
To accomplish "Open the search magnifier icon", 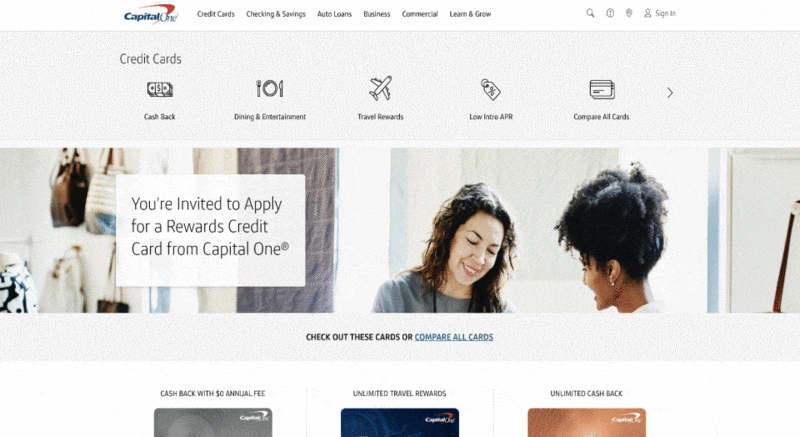I will click(590, 13).
